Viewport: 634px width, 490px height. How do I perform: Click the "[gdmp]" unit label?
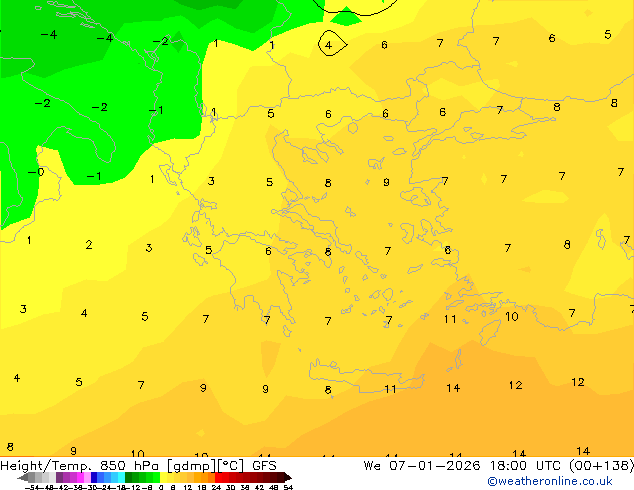(x=191, y=466)
